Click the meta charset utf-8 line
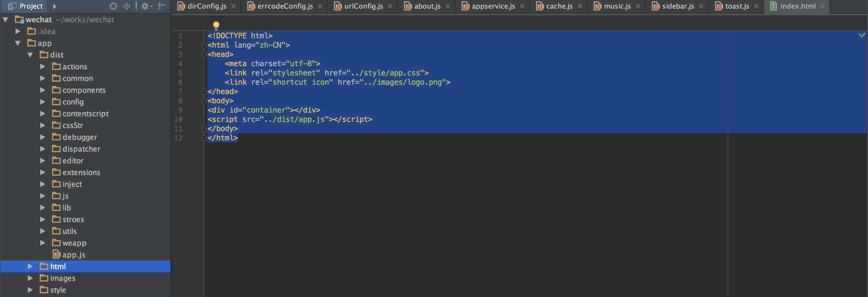Viewport: 868px width, 297px height. [273, 63]
